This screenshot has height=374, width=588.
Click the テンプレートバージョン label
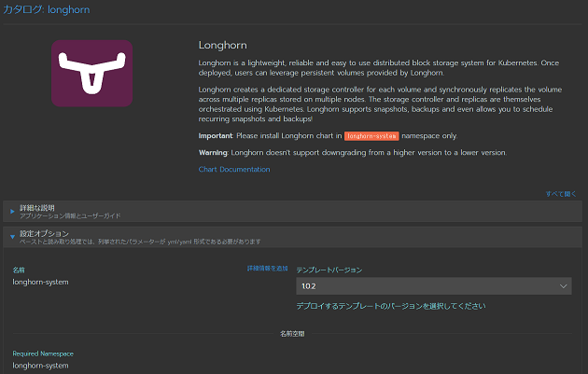[x=329, y=270]
